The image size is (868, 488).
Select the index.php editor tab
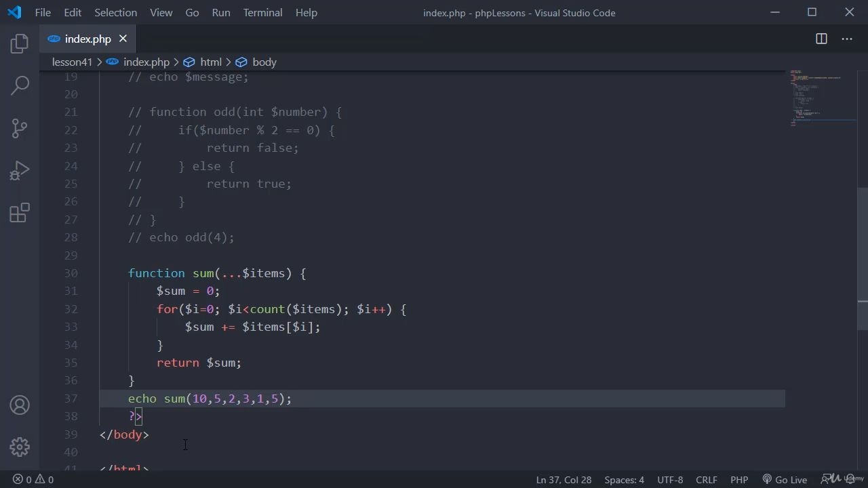pyautogui.click(x=87, y=39)
